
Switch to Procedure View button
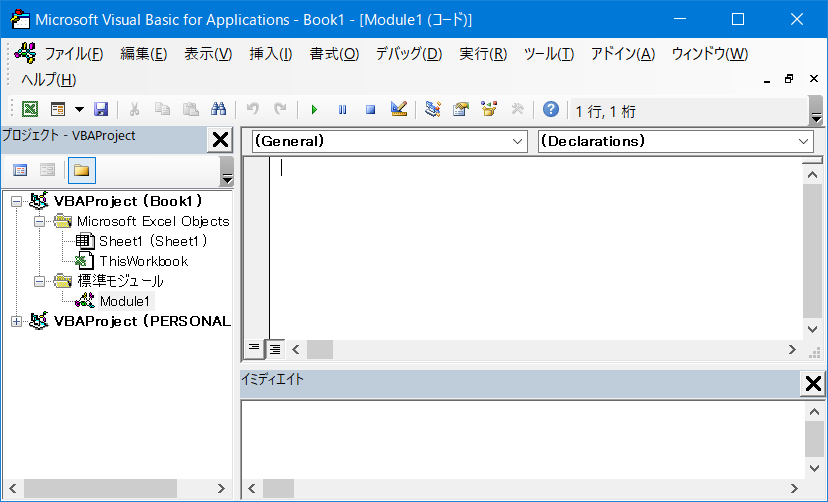pos(254,348)
